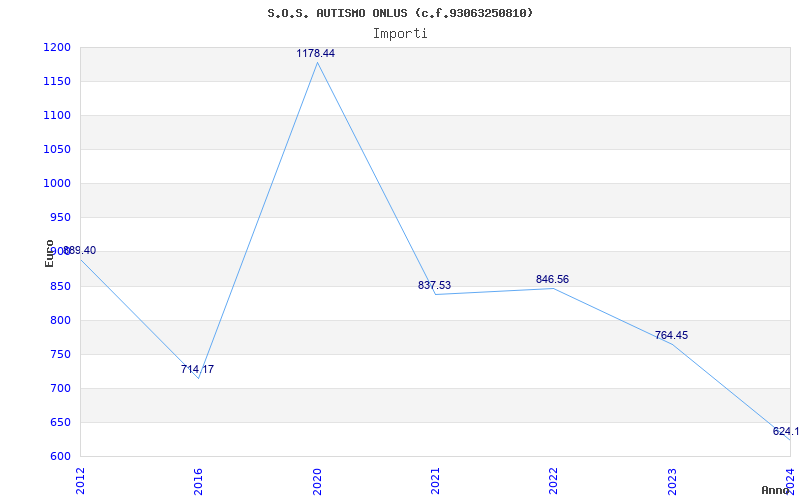The image size is (800, 500).
Task: Click the 2021 x-axis year label
Action: [x=435, y=481]
